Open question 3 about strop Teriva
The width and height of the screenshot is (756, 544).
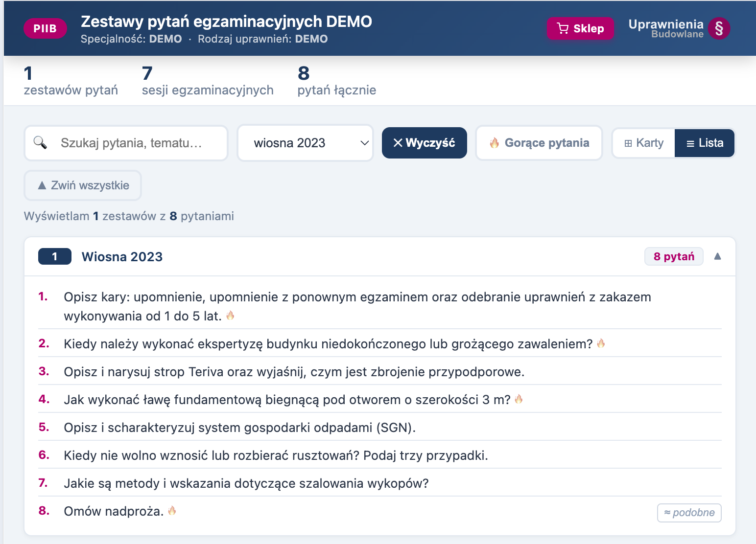(x=294, y=372)
